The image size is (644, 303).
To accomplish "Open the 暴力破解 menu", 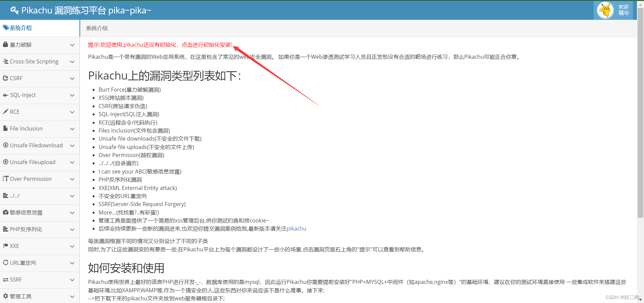I will [40, 45].
